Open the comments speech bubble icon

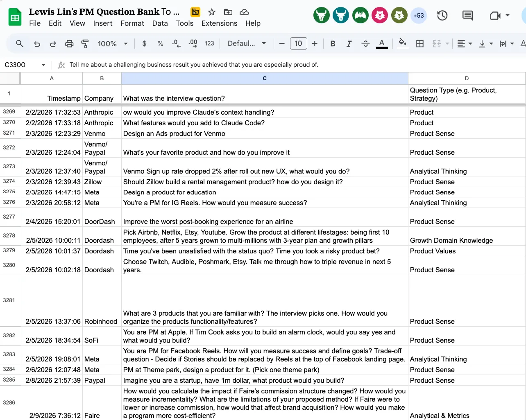click(x=467, y=16)
